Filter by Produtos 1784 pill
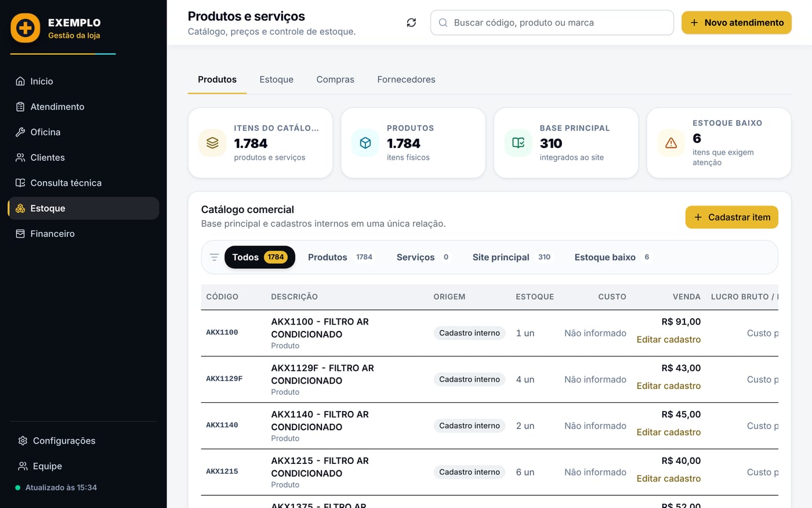 (x=341, y=257)
